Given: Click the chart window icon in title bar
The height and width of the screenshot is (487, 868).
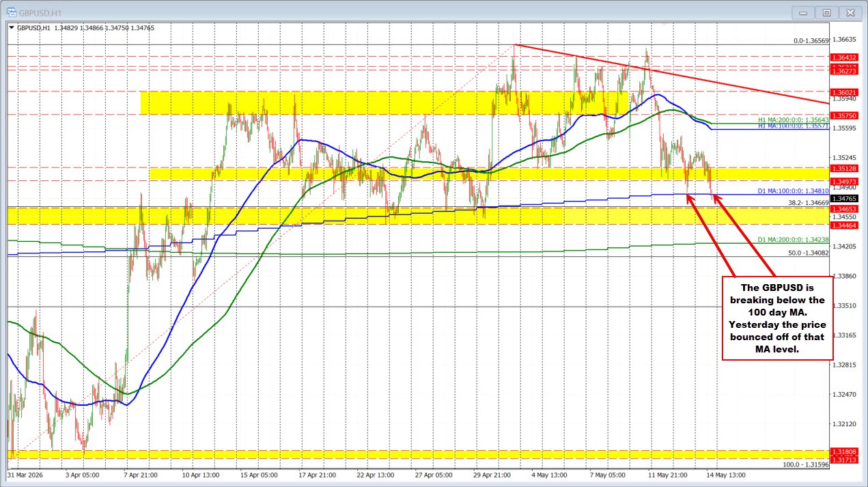Looking at the screenshot, I should 12,12.
